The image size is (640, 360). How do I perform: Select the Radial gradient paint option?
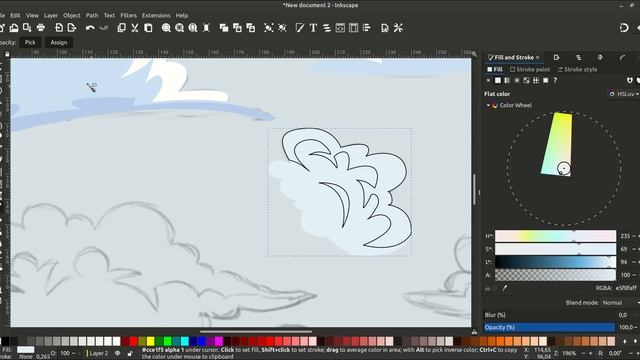point(517,80)
